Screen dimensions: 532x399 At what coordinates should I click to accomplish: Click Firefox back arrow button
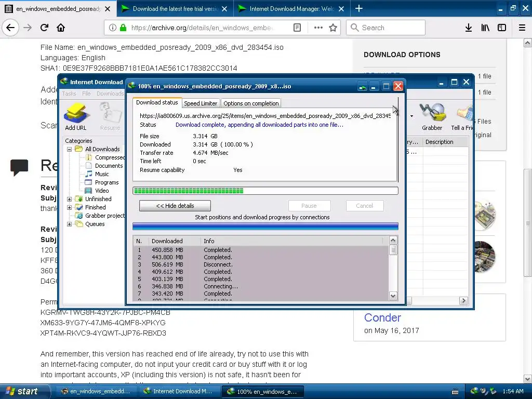tap(10, 28)
